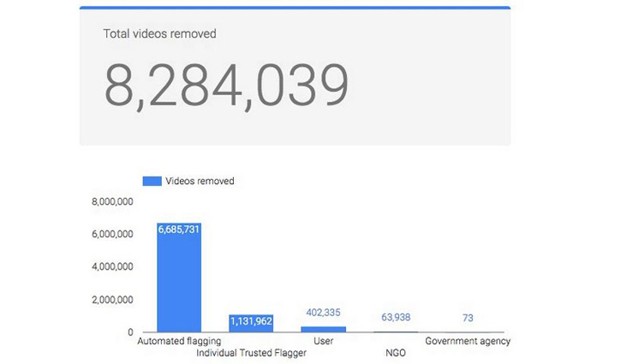Click the User axis label
Viewport: 621px width, 364px height.
(x=323, y=341)
